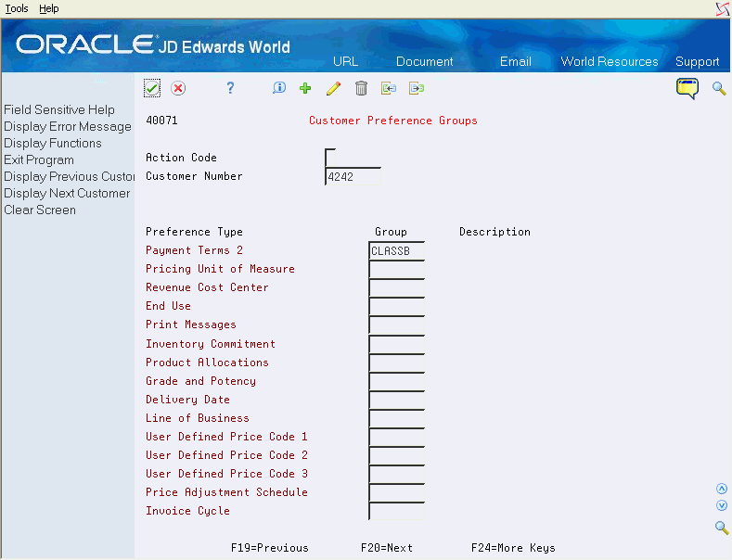Open World Resources link
Screen dimensions: 732x560
pyautogui.click(x=610, y=61)
